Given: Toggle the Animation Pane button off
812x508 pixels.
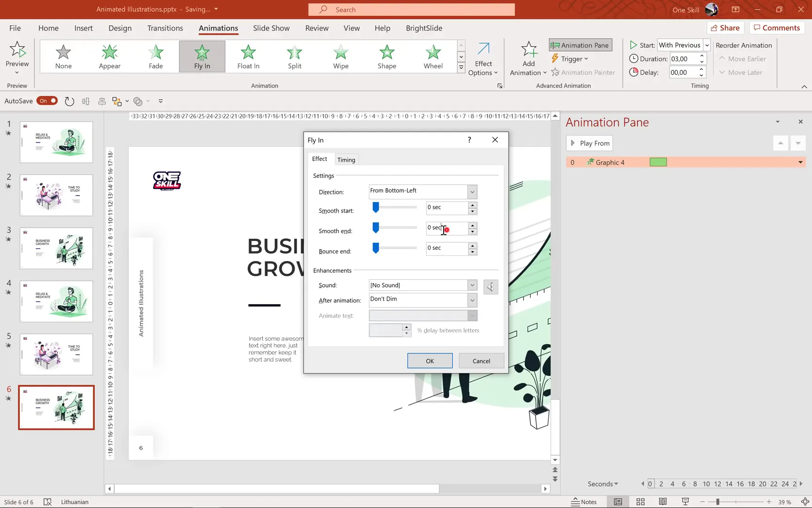Looking at the screenshot, I should 580,45.
